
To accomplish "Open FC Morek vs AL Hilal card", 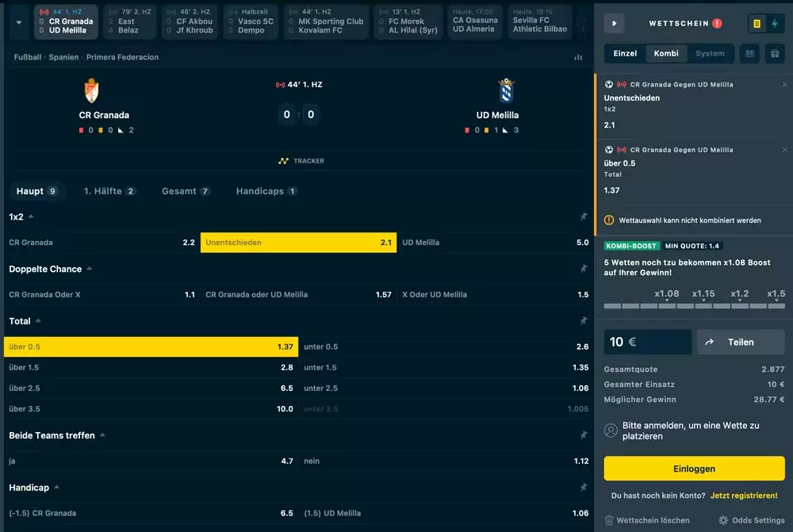I will pos(408,21).
